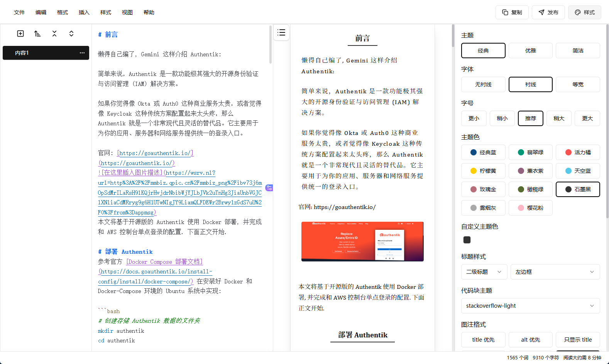Screen dimensions: 609x364
Task: Click the '# 前言' heading line in the editor
Action: 108,34
